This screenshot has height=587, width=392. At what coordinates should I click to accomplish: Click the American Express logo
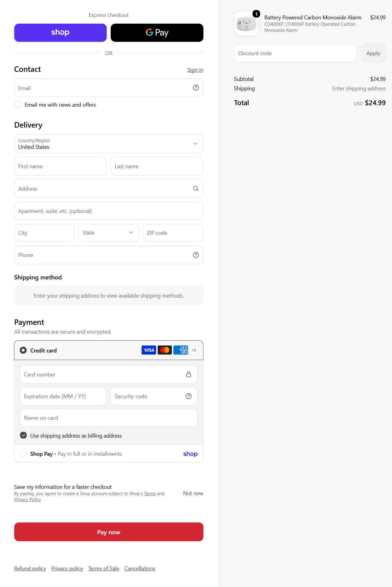click(181, 350)
